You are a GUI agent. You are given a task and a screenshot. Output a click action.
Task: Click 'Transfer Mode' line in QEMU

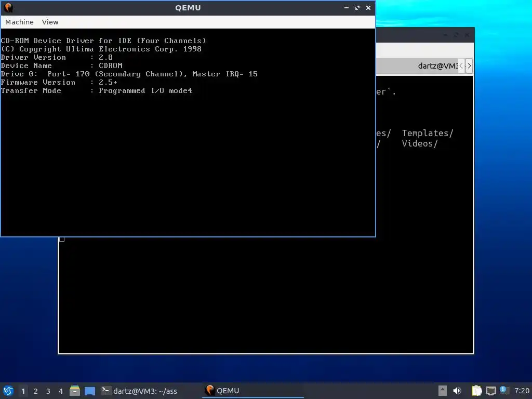[96, 90]
